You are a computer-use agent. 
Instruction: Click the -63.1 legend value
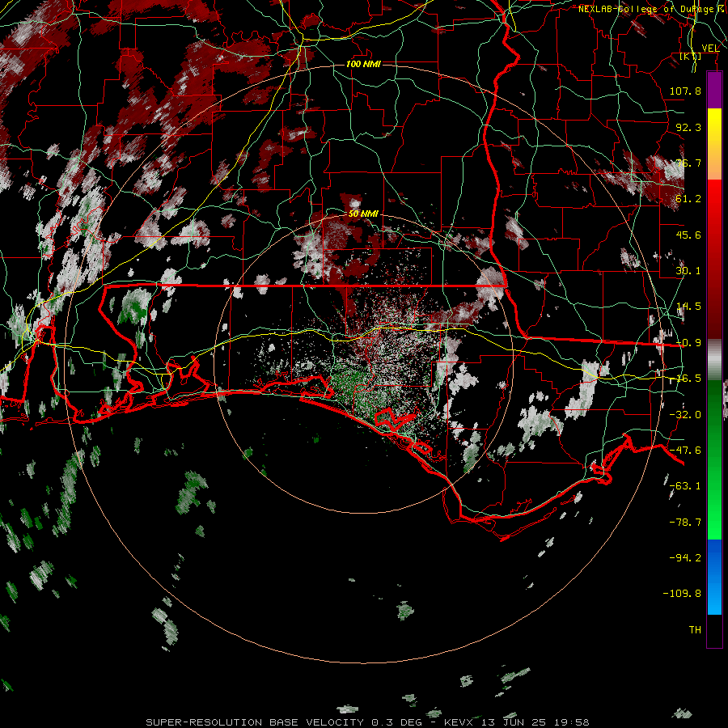pyautogui.click(x=685, y=486)
